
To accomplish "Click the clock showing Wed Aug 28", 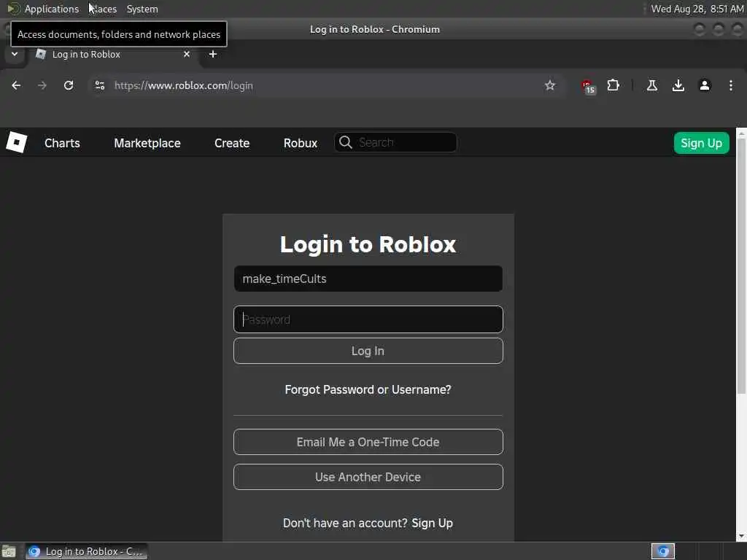I will pos(697,9).
